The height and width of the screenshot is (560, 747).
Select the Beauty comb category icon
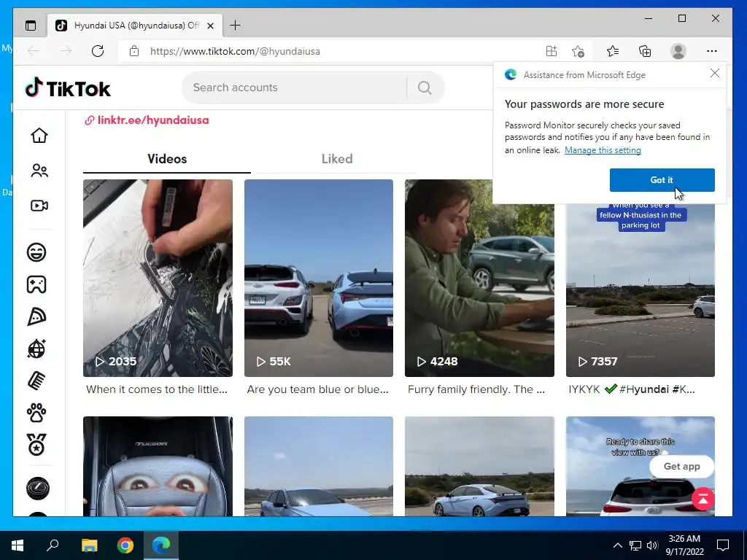click(x=36, y=381)
